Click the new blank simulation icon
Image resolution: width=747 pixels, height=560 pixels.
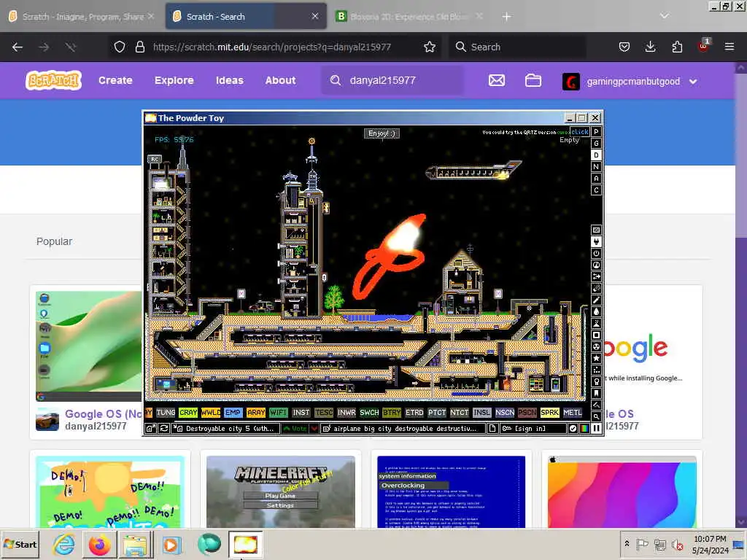coord(492,429)
